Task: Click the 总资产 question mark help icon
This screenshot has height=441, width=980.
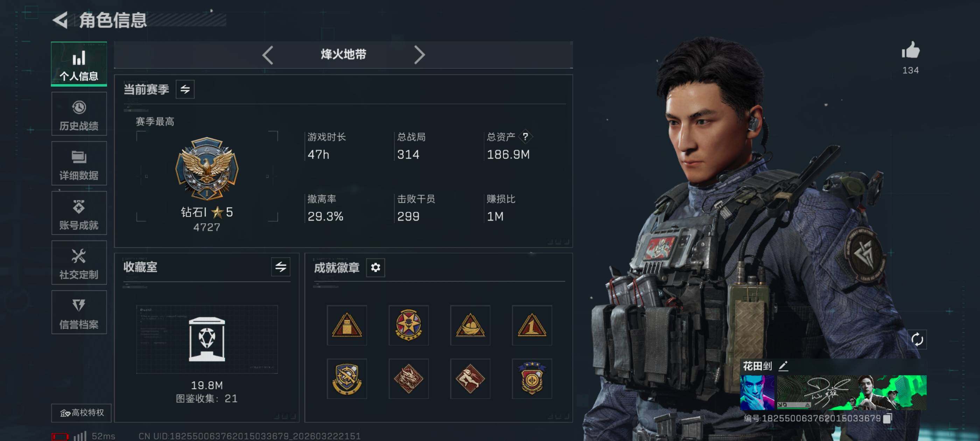Action: pyautogui.click(x=525, y=136)
